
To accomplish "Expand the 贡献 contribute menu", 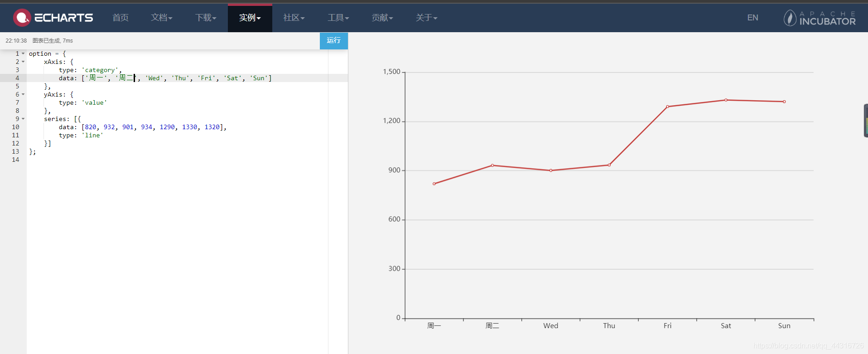I will click(382, 18).
